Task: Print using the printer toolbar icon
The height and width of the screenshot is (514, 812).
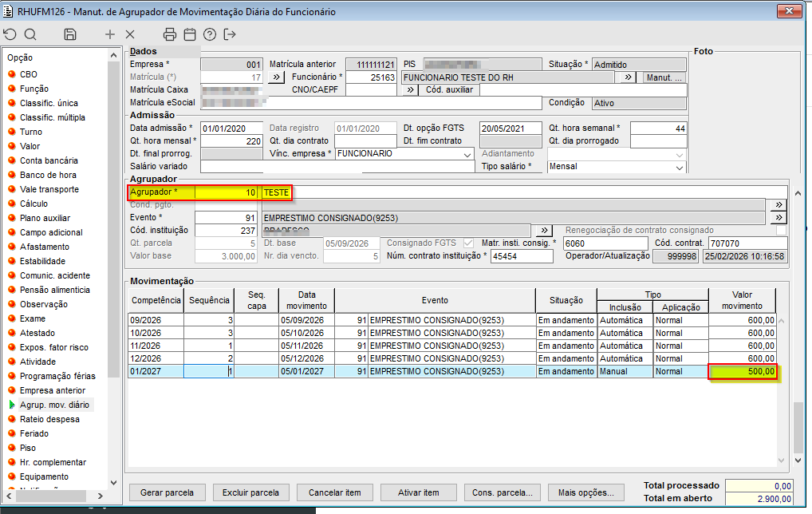Action: click(169, 34)
